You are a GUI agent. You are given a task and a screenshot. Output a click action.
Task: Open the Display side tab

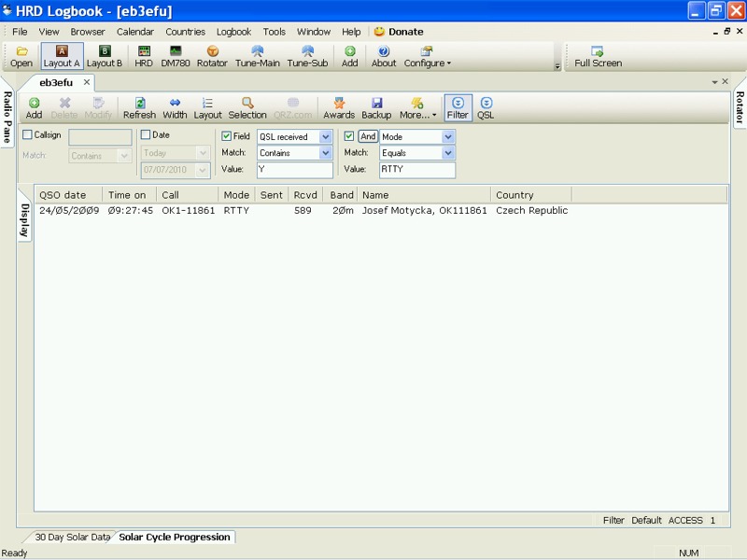pyautogui.click(x=25, y=220)
